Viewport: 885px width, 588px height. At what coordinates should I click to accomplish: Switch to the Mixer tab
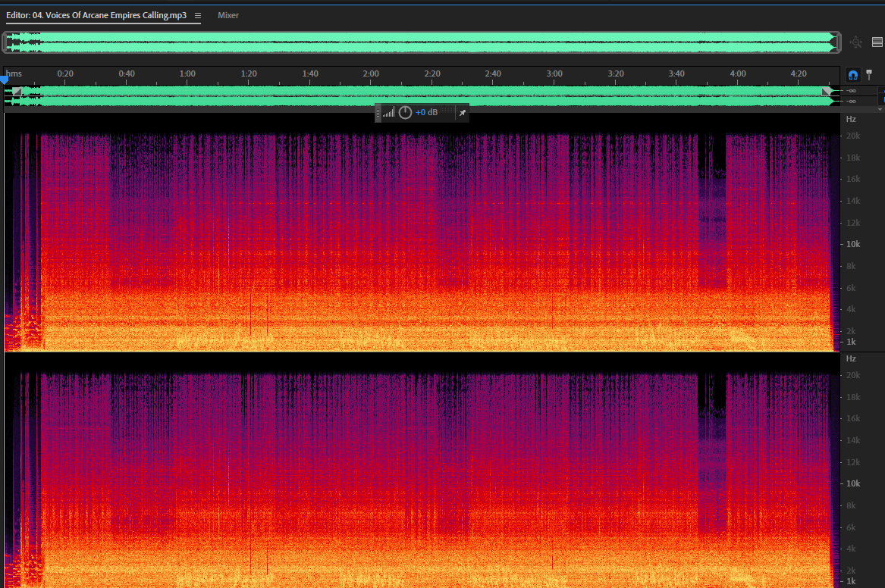[228, 15]
